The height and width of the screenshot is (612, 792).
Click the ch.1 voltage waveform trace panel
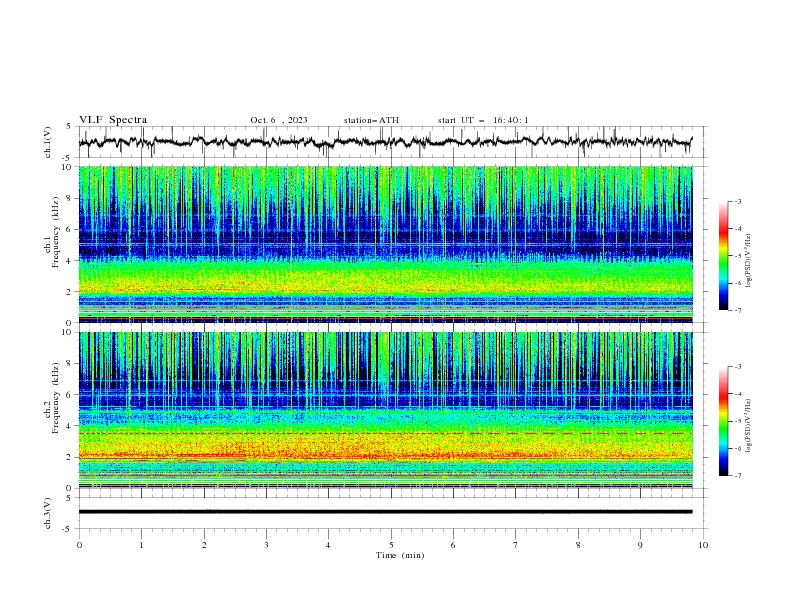[392, 142]
